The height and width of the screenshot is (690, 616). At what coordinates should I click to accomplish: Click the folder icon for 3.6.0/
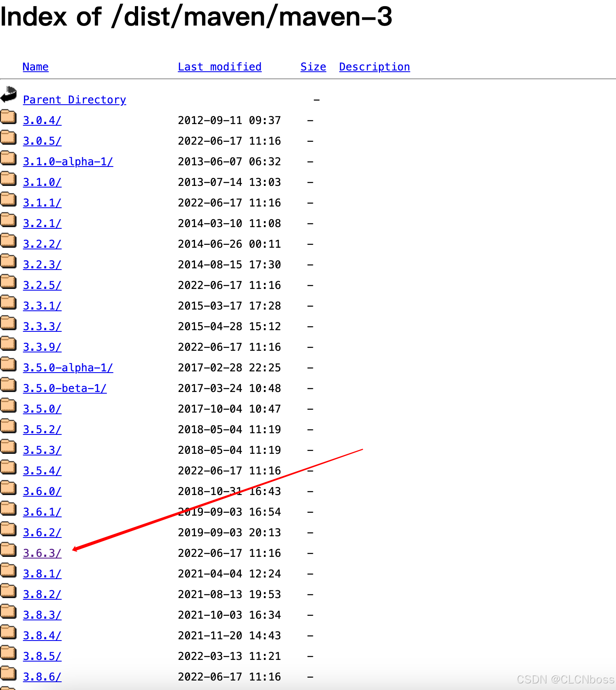click(x=8, y=488)
